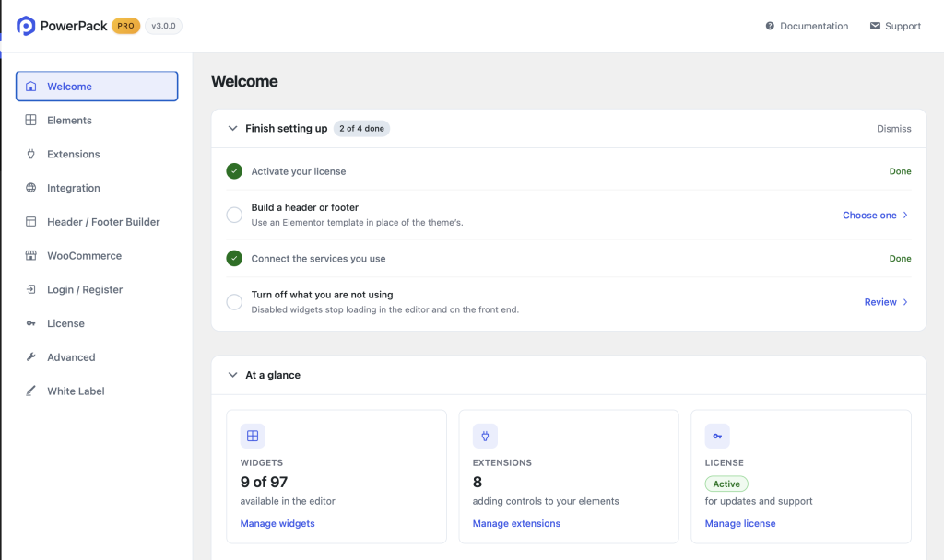Click the PowerPack logo icon
The image size is (944, 560).
pos(26,26)
